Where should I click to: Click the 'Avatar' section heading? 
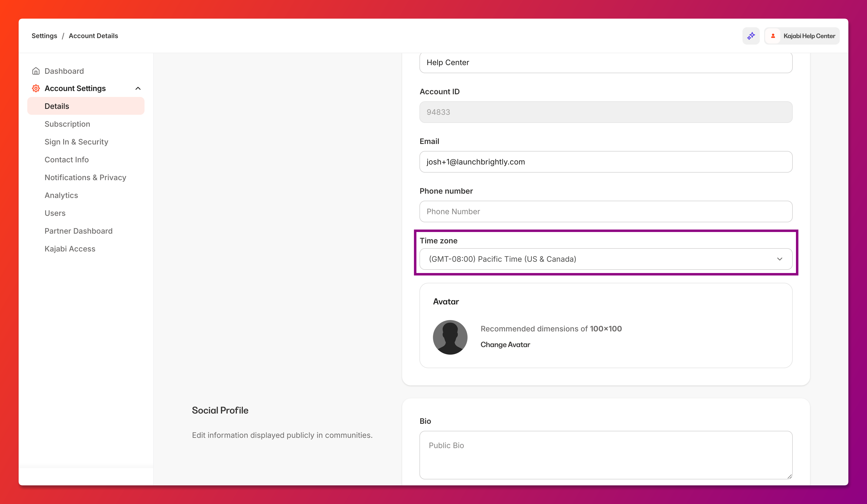446,302
